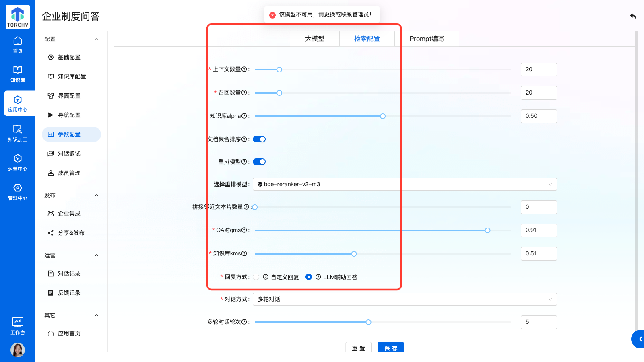Image resolution: width=644 pixels, height=362 pixels.
Task: Collapse the 发布 section in menu
Action: pos(97,195)
